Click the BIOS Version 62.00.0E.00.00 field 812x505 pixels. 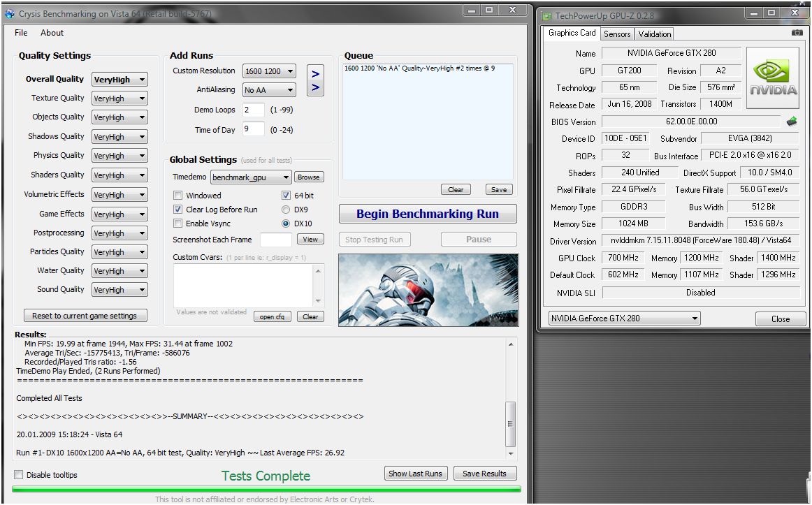[691, 122]
